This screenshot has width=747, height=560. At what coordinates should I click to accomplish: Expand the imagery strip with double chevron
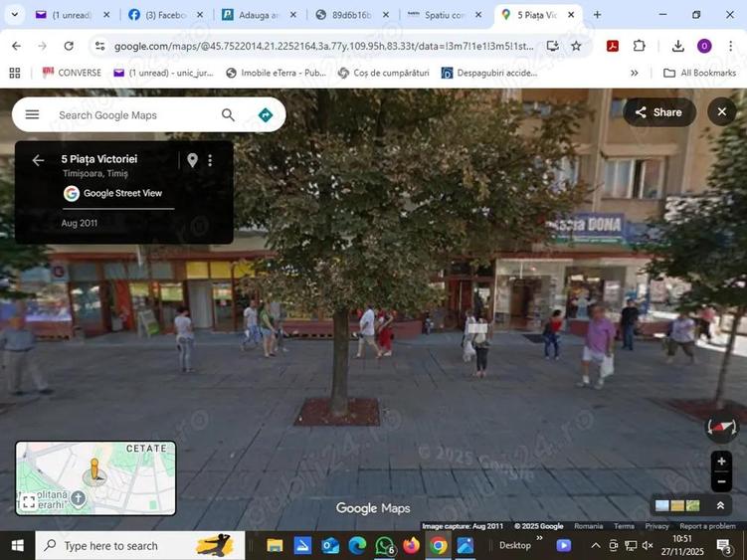(720, 505)
